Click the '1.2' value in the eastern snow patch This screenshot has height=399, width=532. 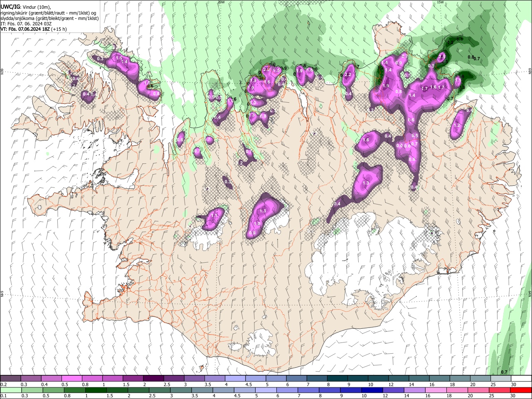pyautogui.click(x=457, y=125)
